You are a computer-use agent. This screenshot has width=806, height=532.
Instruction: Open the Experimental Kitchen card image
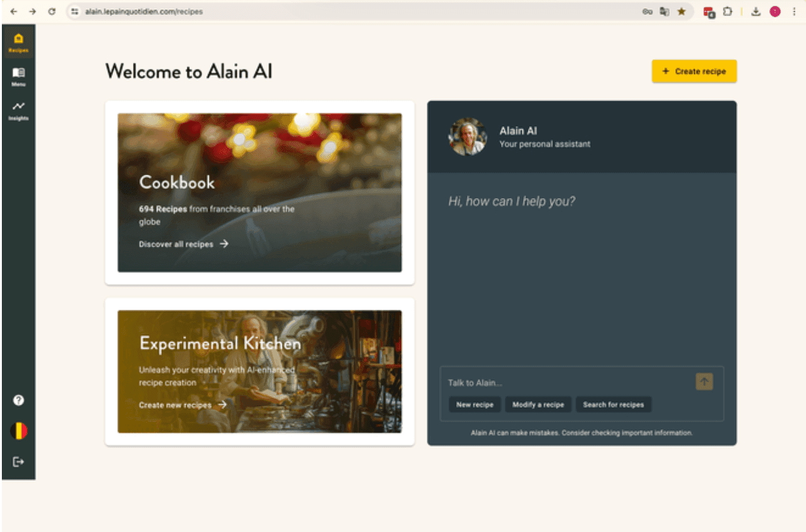(x=260, y=372)
